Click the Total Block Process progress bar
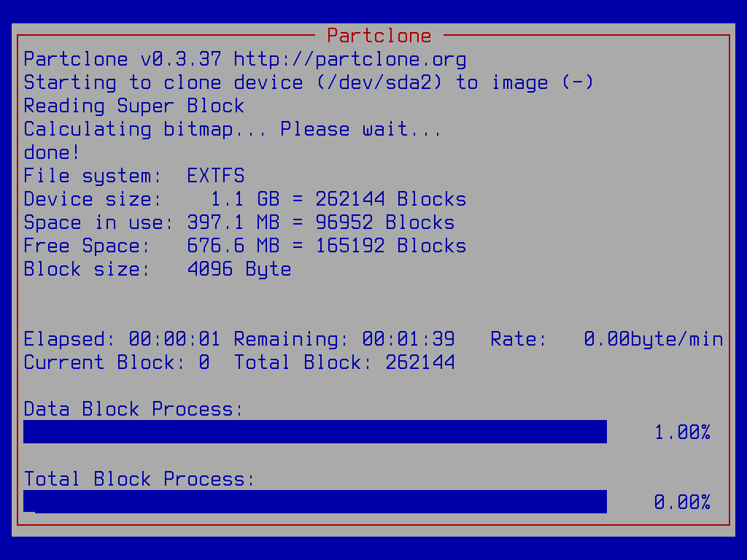 click(x=315, y=502)
